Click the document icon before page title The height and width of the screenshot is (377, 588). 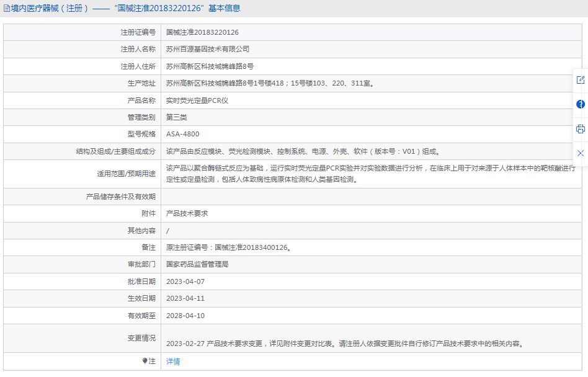(7, 8)
